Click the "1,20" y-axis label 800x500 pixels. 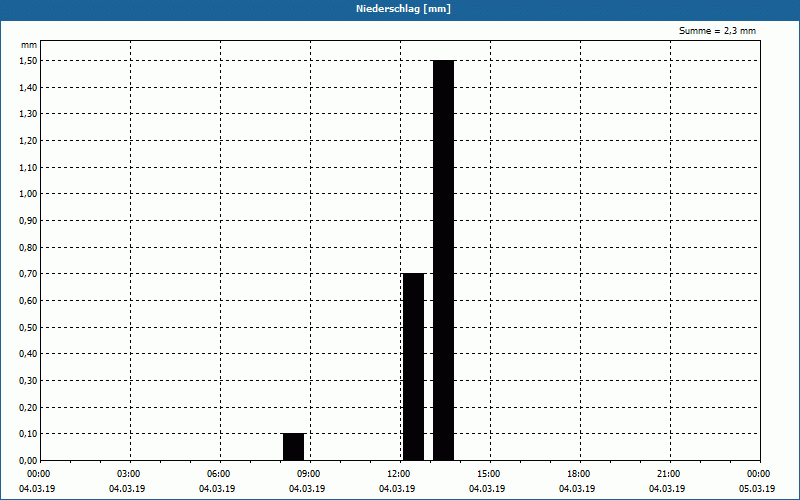(28, 141)
